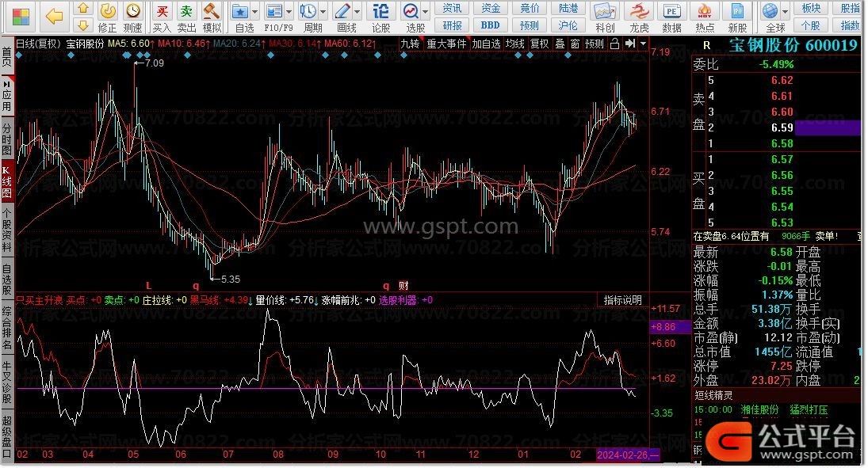
Task: Toggle the 叠 overlay option
Action: 560,44
